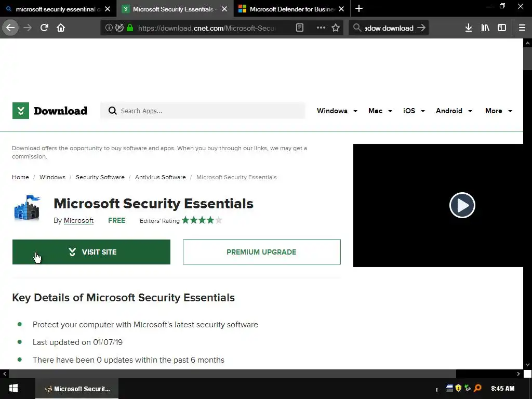Click the vertical scrollbar thumb
Viewport: 532px width, 399px height.
(x=527, y=59)
